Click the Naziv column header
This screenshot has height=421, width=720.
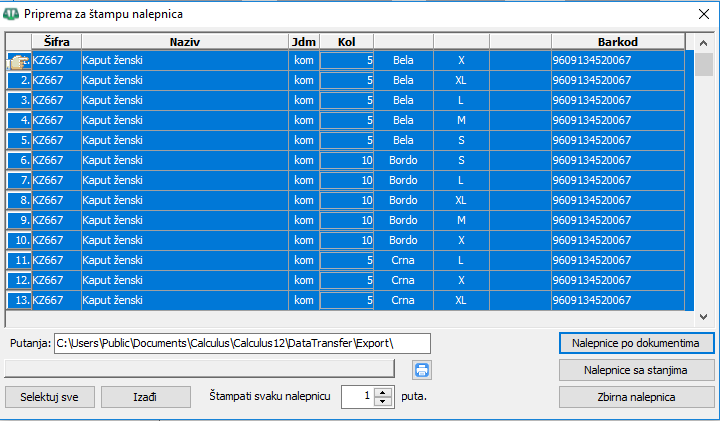pyautogui.click(x=185, y=42)
